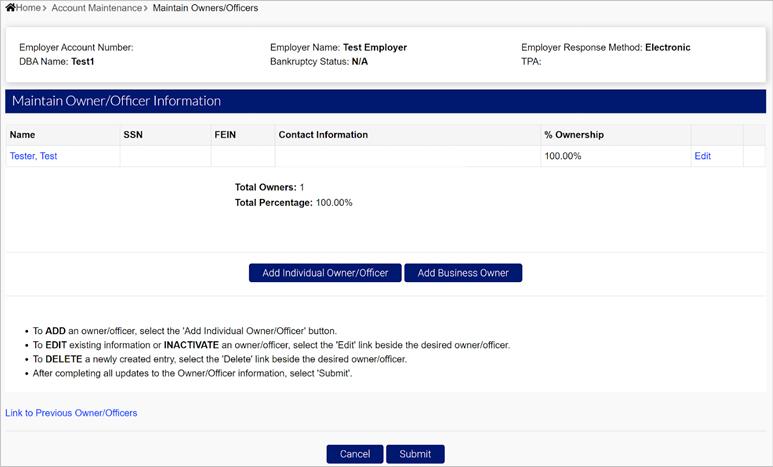
Task: Select the 100.00% ownership cell for Tester
Action: click(x=563, y=156)
